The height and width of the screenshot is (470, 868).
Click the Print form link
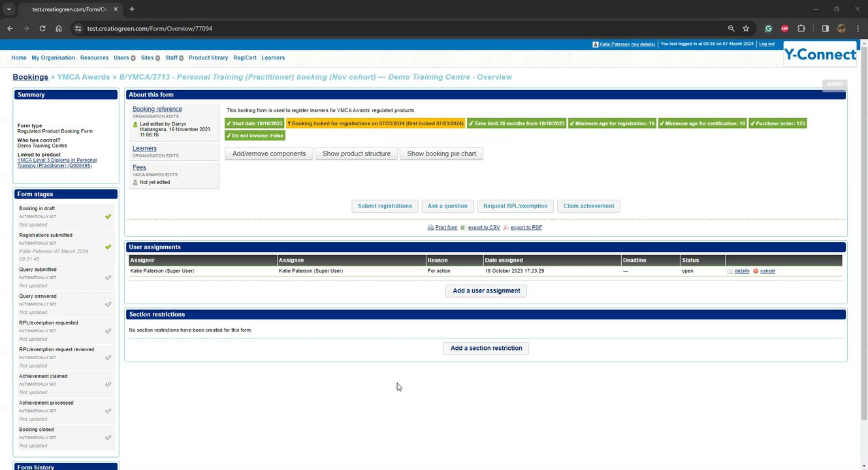click(446, 228)
